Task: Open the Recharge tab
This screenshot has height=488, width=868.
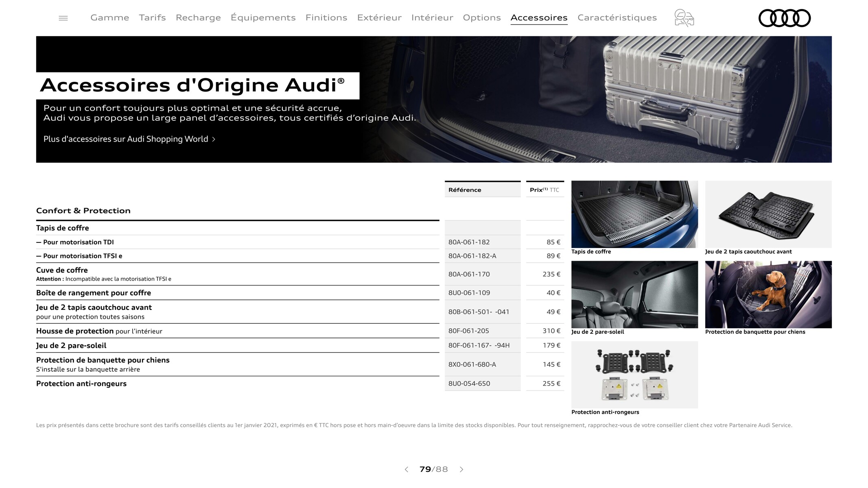Action: 198,17
